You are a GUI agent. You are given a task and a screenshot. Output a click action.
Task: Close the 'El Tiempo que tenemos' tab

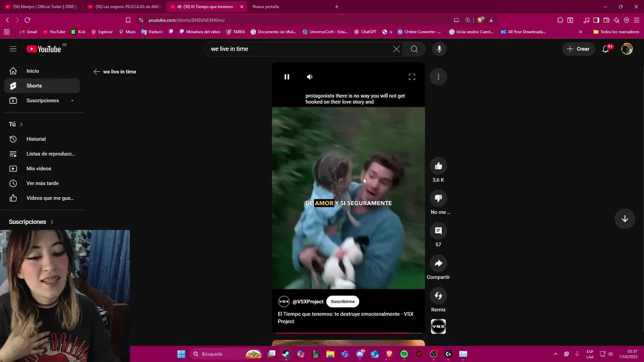click(x=242, y=7)
